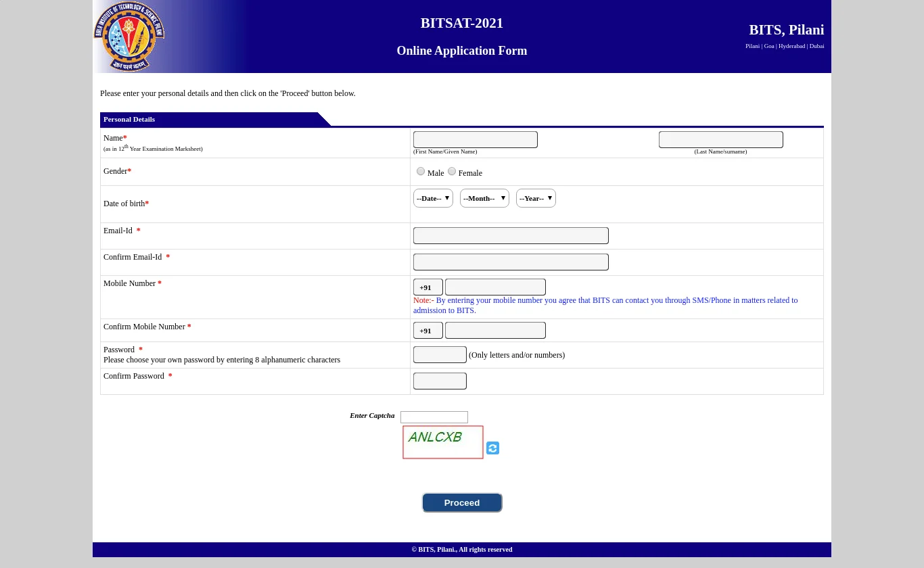Screen dimensions: 924x568
Task: Click the +91 country code for Confirm Mobile
Action: point(428,331)
